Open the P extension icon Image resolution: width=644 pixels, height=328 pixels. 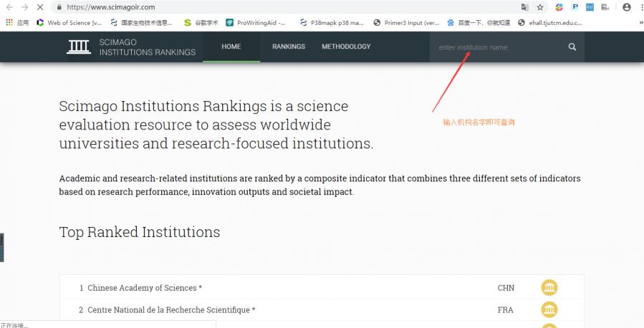575,7
